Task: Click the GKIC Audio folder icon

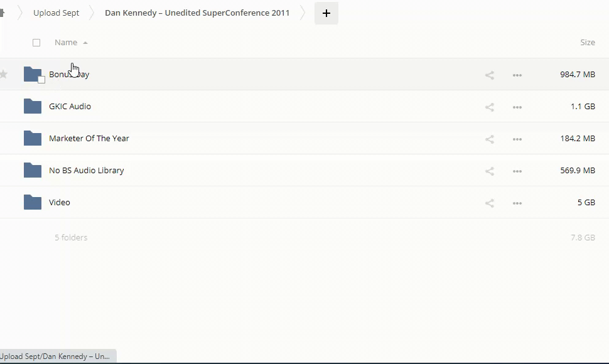Action: coord(33,106)
